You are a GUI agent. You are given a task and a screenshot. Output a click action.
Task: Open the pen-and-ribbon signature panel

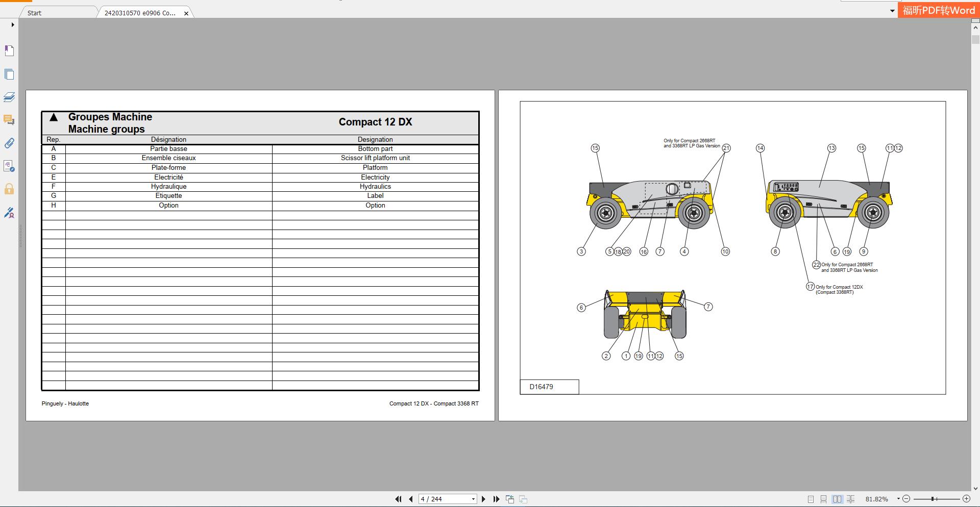tap(9, 213)
